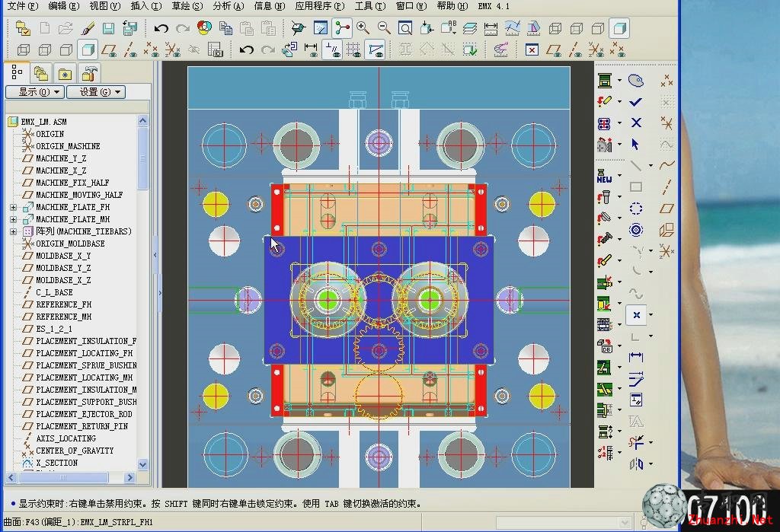
Task: Open the color appearance gallery icon
Action: coord(204,28)
